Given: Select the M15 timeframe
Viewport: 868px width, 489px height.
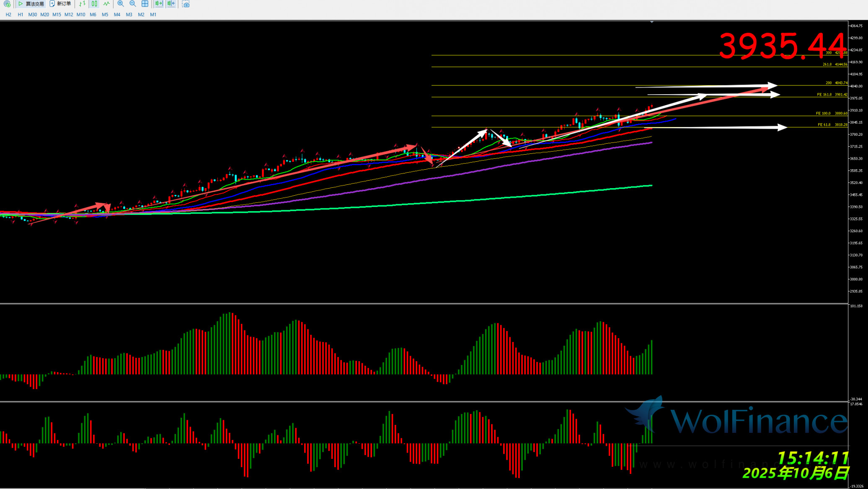Looking at the screenshot, I should coord(57,15).
